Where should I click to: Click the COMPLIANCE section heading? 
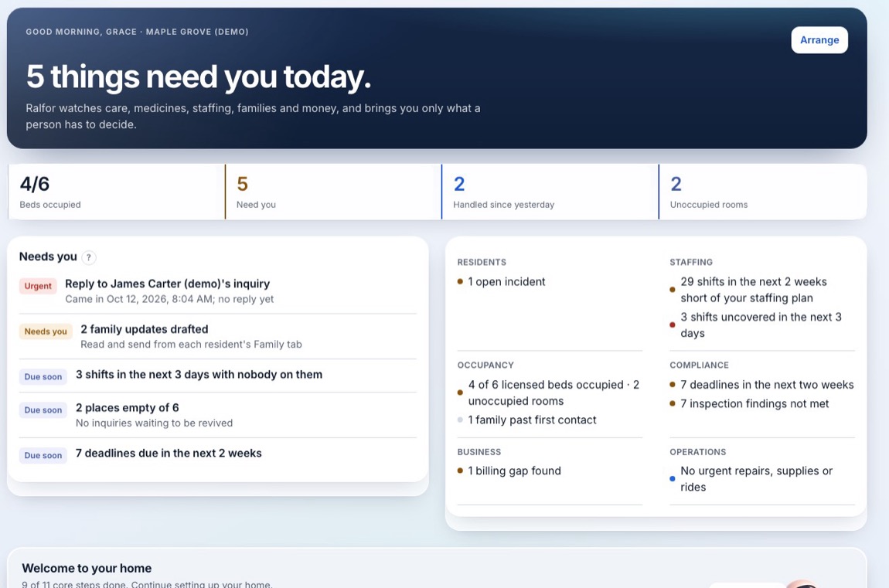699,365
